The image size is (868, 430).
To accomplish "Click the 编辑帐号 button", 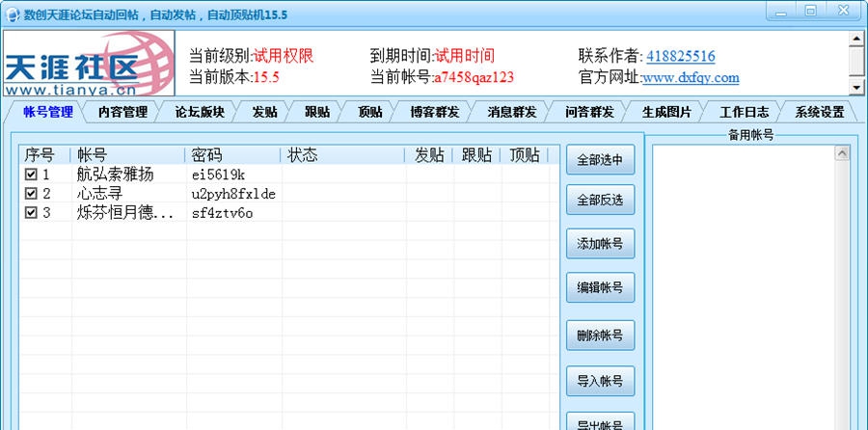I will click(600, 287).
